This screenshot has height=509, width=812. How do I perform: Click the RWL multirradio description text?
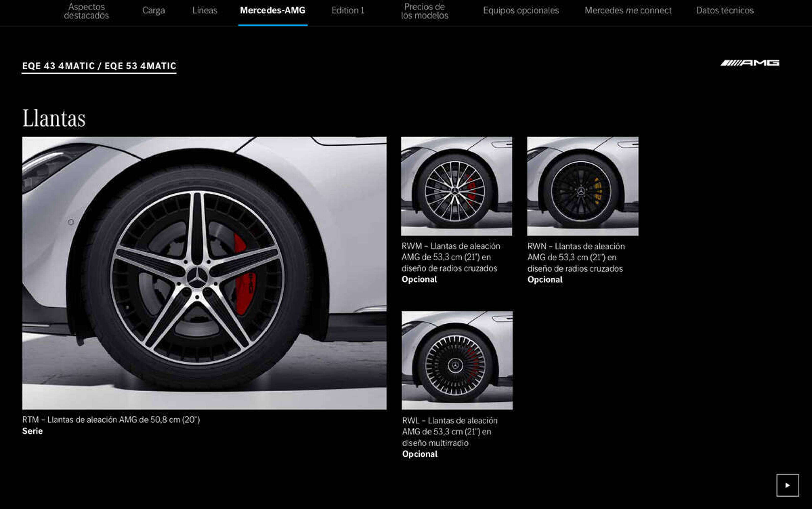click(x=450, y=432)
